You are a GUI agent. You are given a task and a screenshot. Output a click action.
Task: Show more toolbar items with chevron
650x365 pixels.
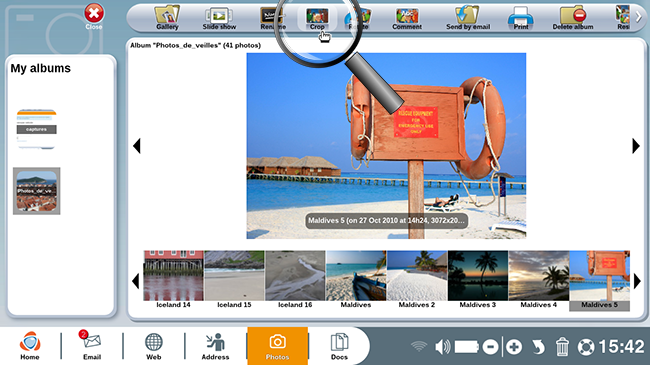(639, 17)
